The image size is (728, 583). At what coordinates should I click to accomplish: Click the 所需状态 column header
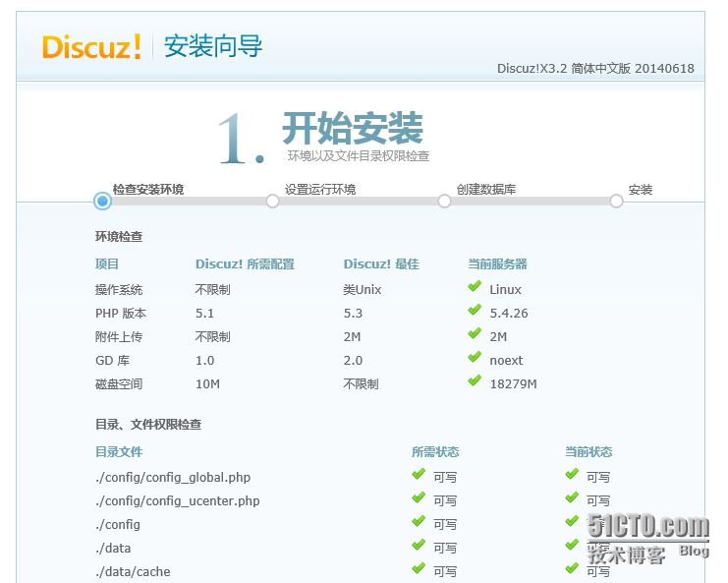[435, 451]
